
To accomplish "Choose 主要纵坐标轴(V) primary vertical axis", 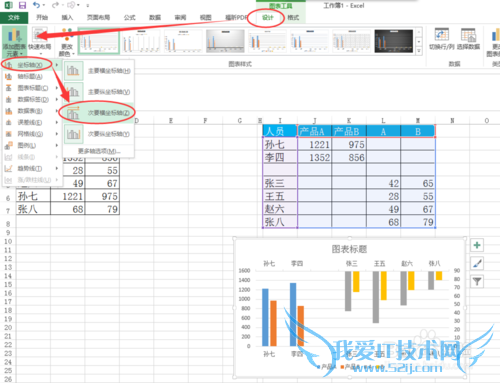I will click(99, 92).
